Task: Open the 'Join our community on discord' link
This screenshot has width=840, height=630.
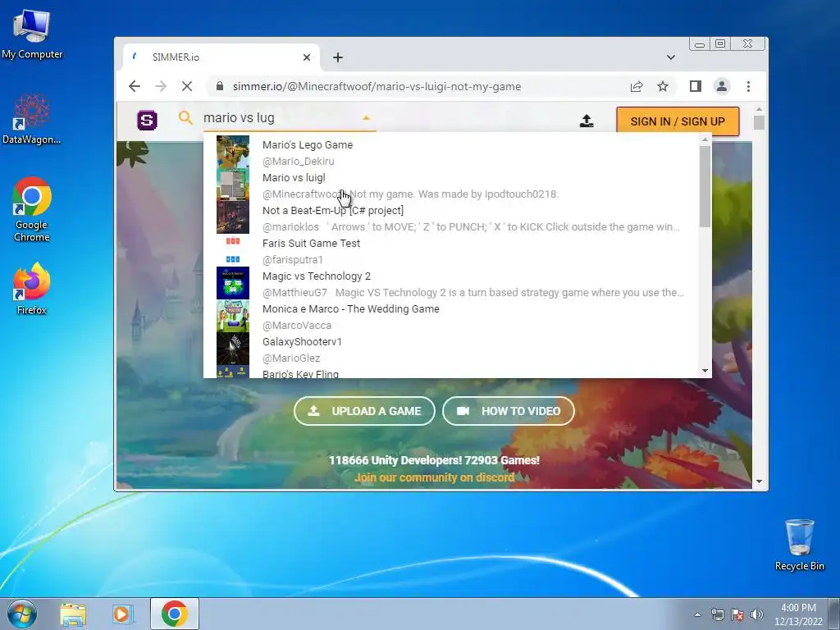Action: click(434, 477)
